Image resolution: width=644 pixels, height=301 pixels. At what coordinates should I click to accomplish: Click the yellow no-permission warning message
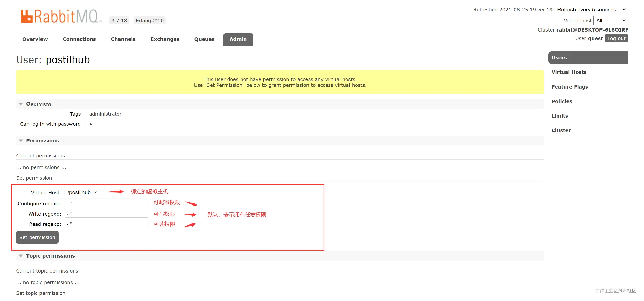coord(280,82)
